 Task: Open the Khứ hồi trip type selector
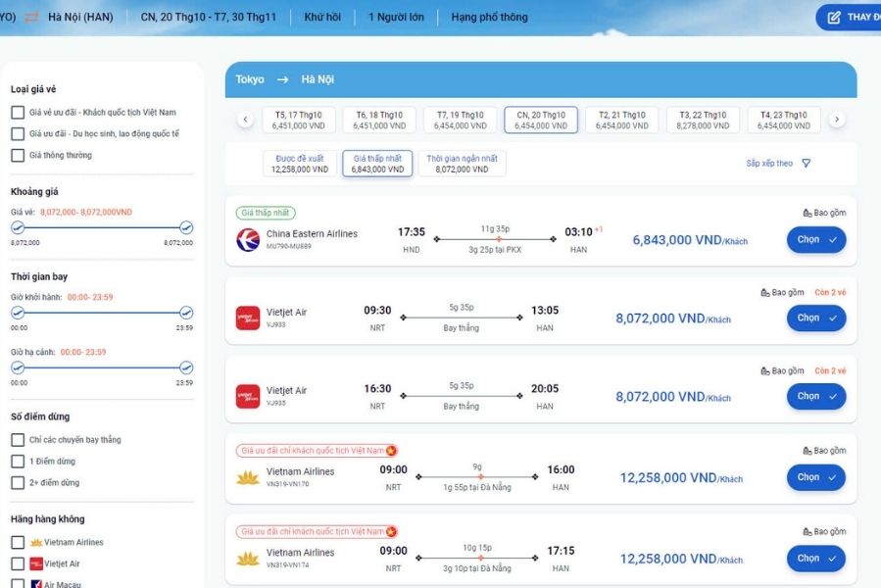pyautogui.click(x=322, y=17)
